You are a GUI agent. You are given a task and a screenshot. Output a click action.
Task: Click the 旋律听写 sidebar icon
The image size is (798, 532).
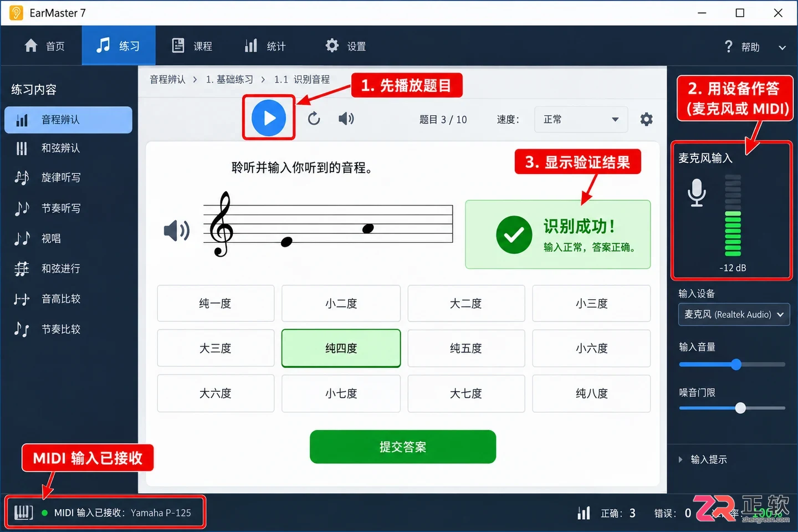(x=22, y=178)
